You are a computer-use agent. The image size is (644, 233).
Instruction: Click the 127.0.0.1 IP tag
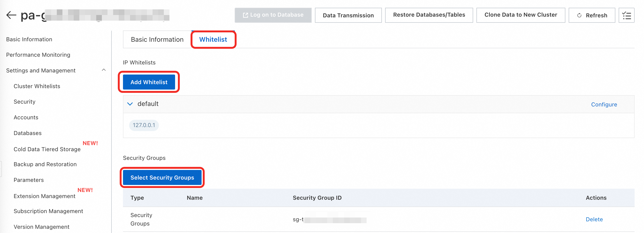144,125
